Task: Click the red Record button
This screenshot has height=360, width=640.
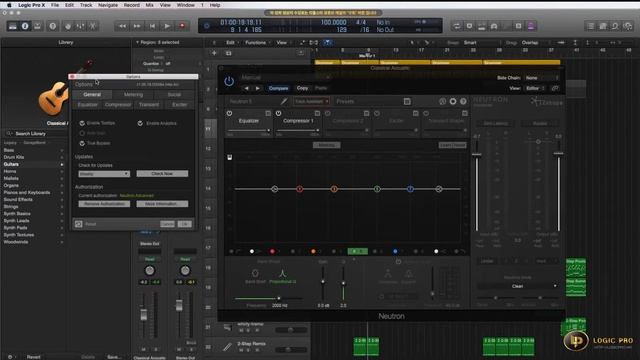Action: [x=182, y=26]
